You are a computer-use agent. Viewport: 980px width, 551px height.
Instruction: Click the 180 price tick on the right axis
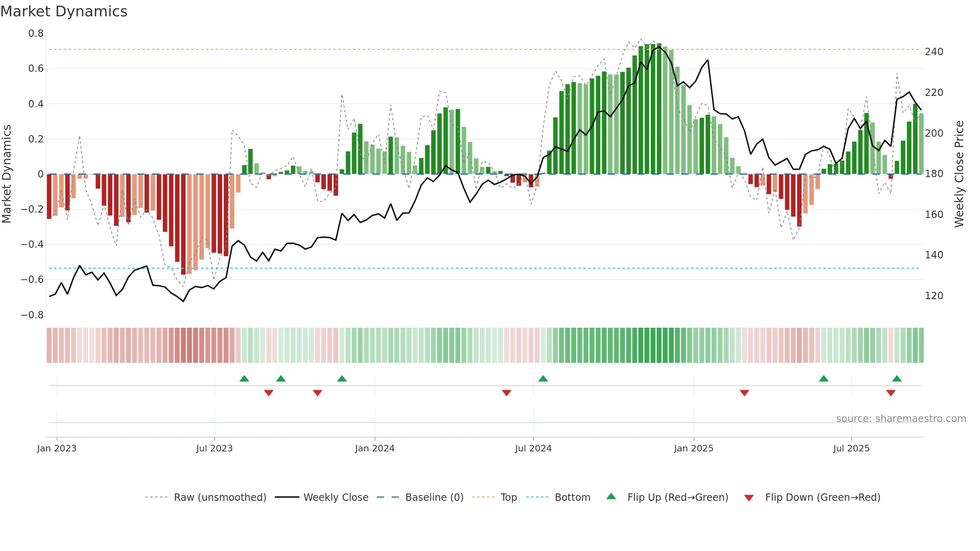934,174
